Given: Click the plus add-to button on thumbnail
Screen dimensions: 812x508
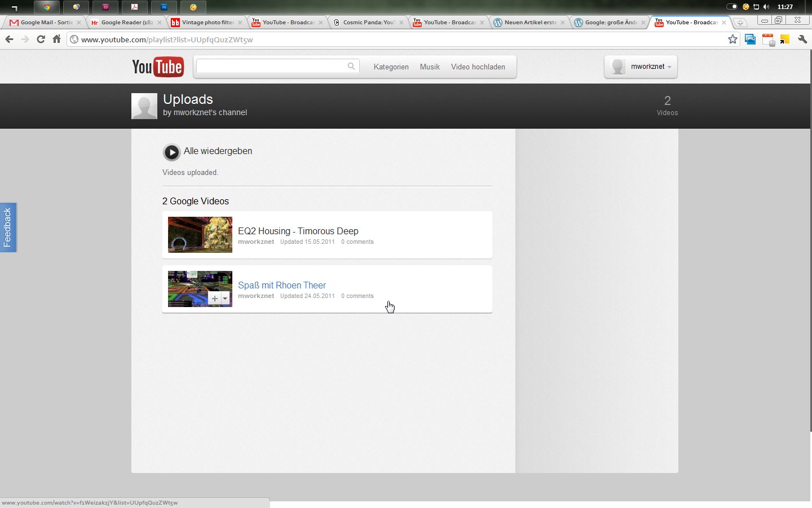Looking at the screenshot, I should (x=214, y=299).
